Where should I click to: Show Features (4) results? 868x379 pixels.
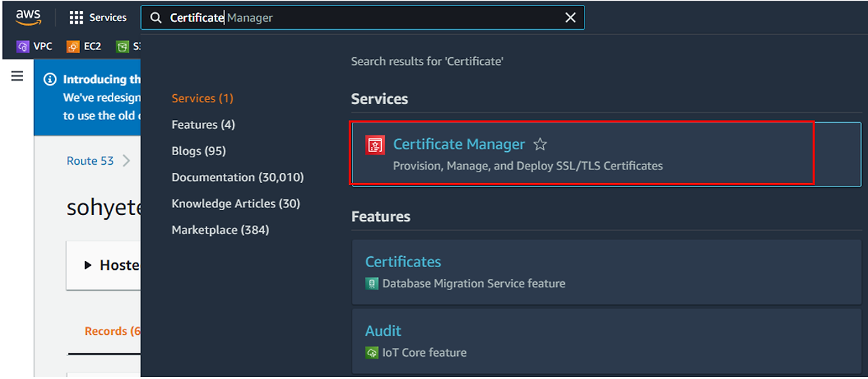[203, 125]
